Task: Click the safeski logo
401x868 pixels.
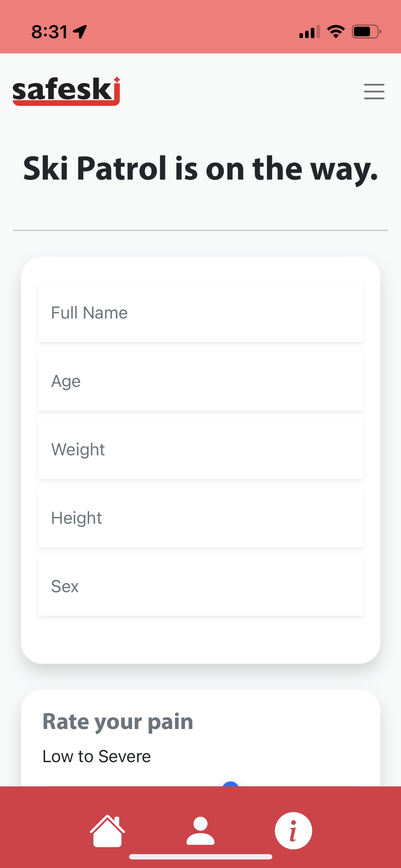Action: pos(66,91)
